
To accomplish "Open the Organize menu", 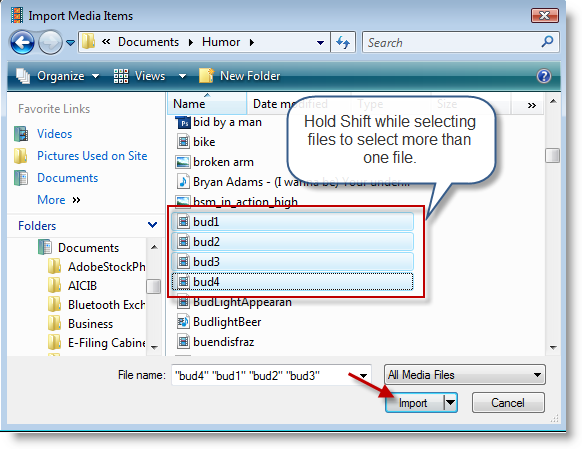I will click(58, 76).
